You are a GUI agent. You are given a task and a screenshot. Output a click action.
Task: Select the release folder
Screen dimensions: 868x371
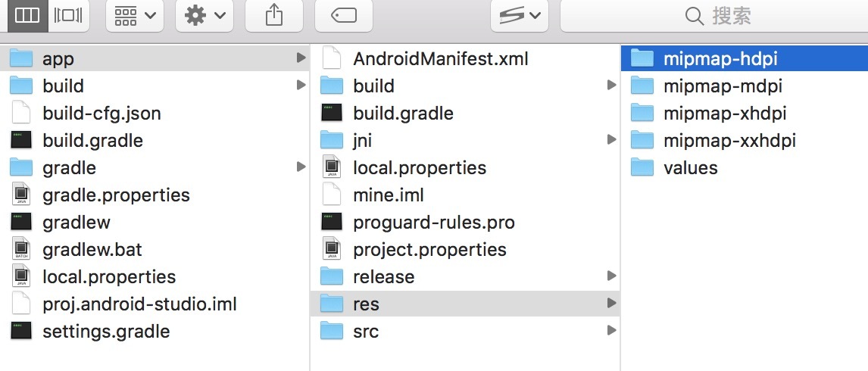383,276
